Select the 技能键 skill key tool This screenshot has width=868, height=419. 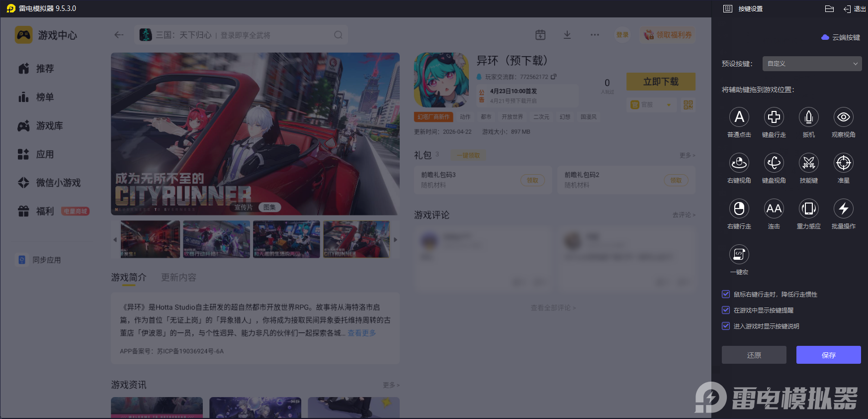809,163
